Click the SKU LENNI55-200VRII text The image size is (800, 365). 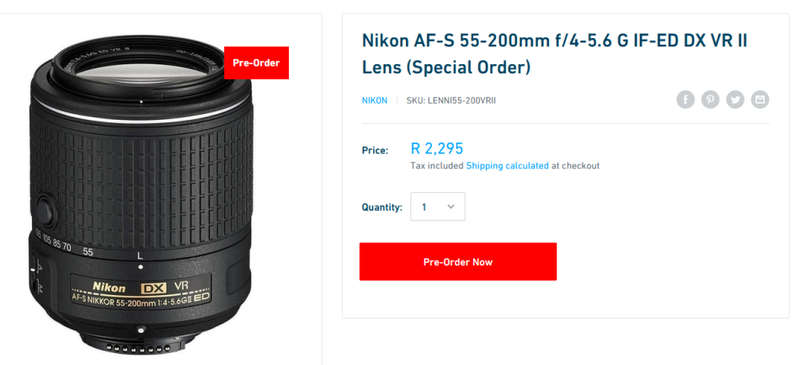pos(451,101)
